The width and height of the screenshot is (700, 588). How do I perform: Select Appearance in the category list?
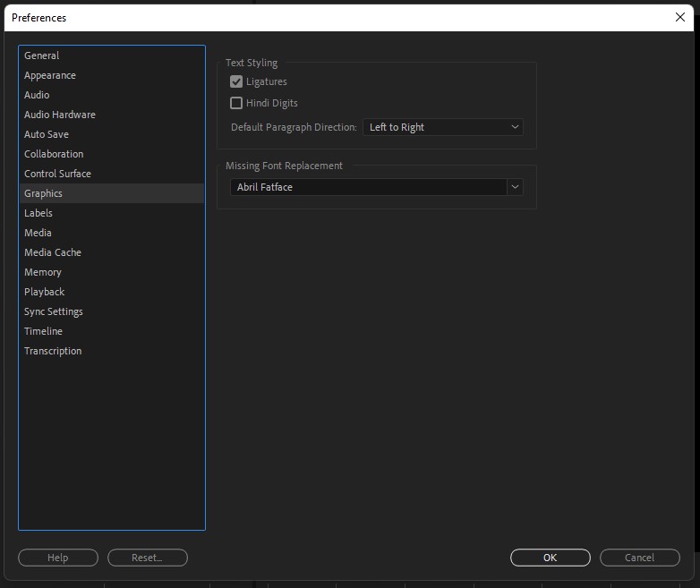111,75
